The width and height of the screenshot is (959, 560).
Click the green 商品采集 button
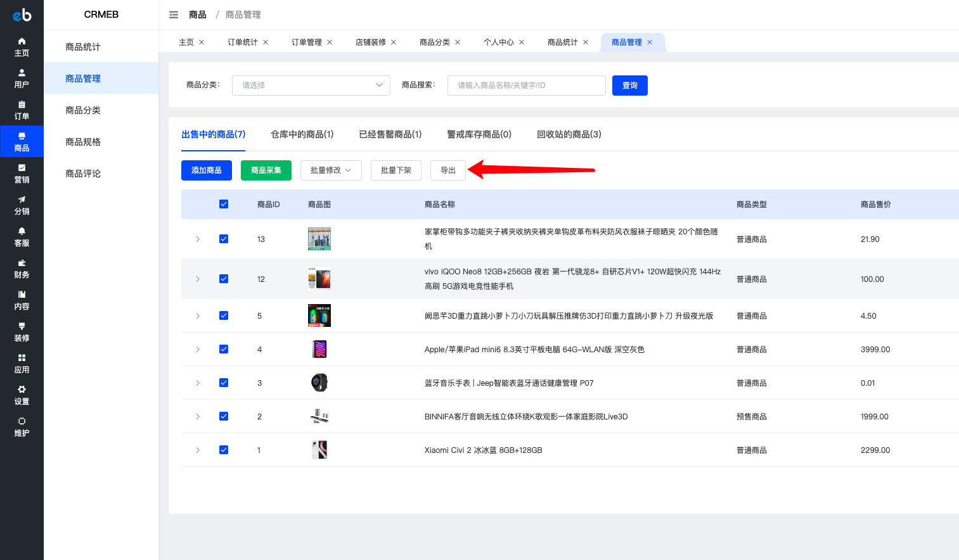[266, 170]
